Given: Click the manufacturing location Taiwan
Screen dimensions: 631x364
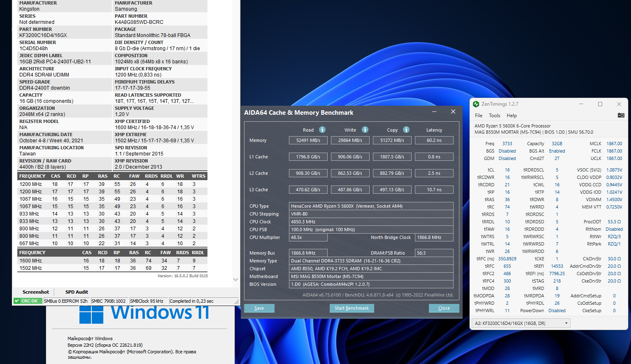Looking at the screenshot, I should pos(28,154).
